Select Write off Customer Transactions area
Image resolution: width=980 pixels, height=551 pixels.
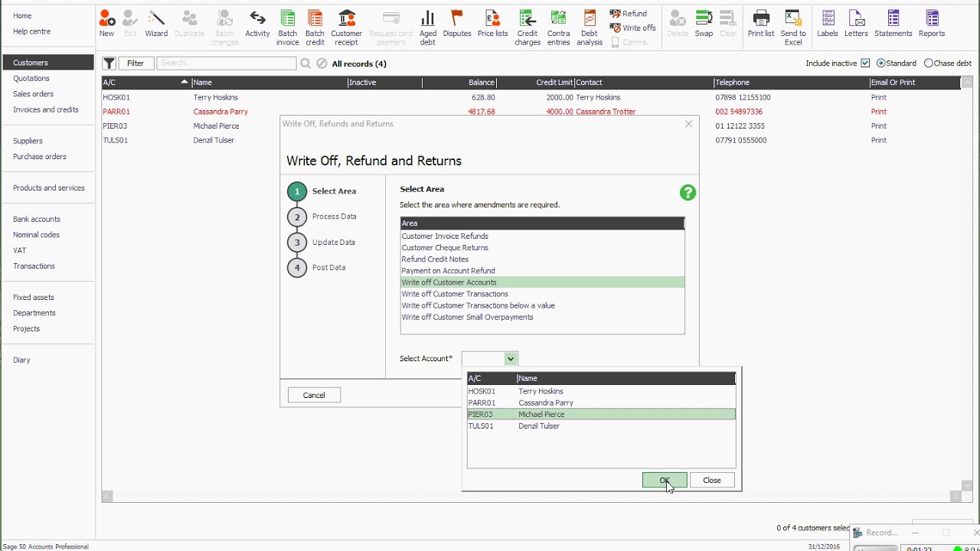click(x=542, y=294)
